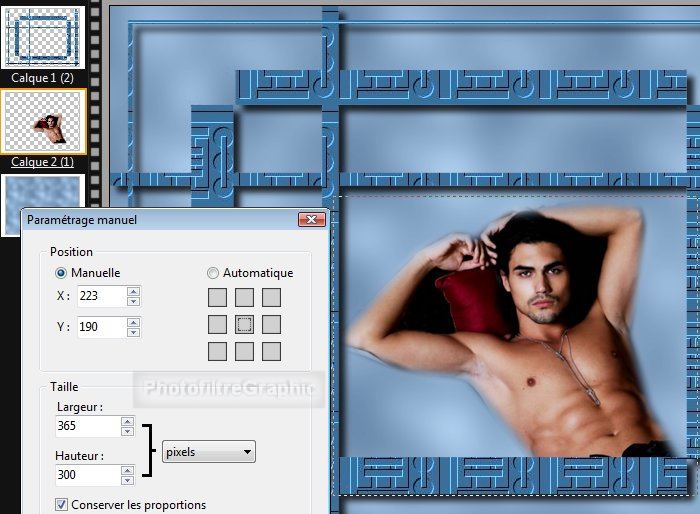Close the Paramétrage manuel dialog

[312, 219]
